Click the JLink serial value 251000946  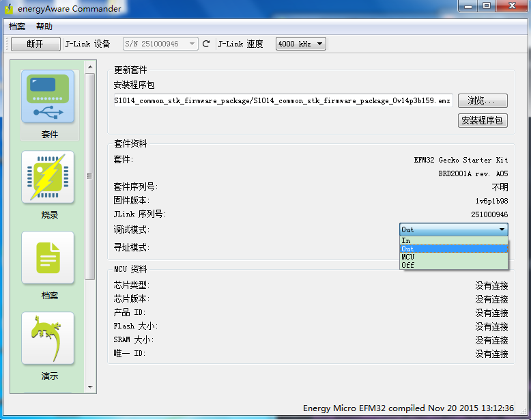(x=489, y=214)
